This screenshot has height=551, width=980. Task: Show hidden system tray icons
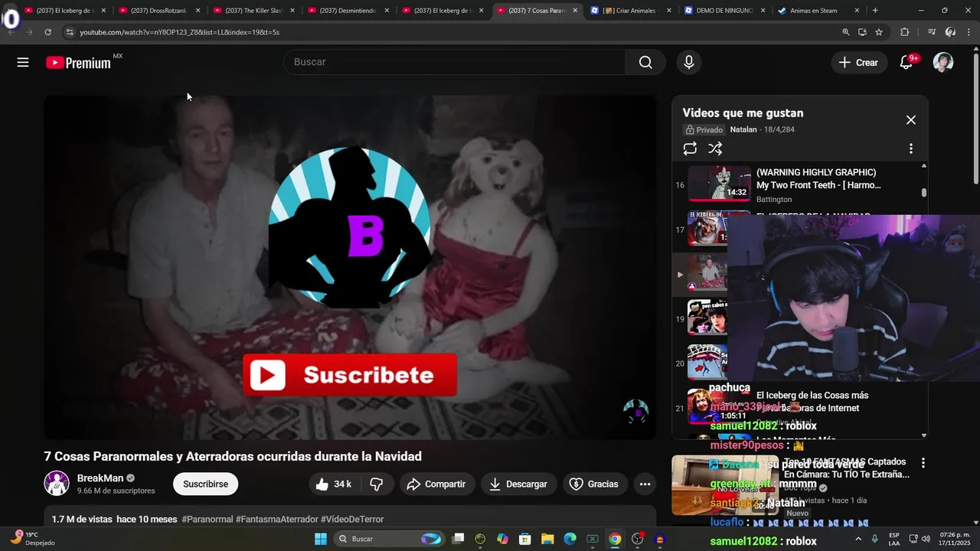[857, 539]
